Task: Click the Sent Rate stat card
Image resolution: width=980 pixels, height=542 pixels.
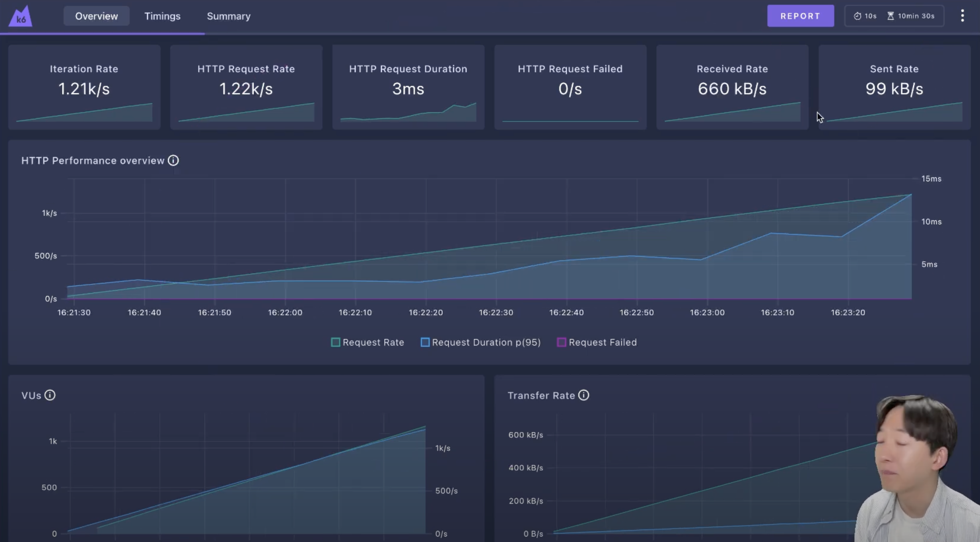Action: (894, 87)
